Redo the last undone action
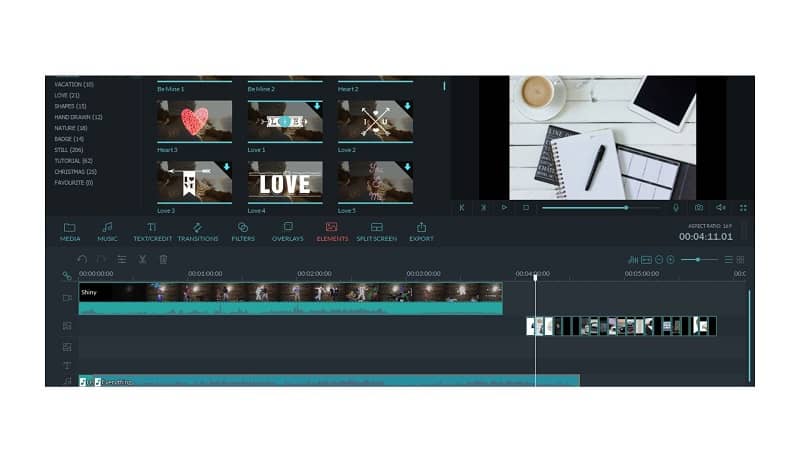 click(102, 259)
